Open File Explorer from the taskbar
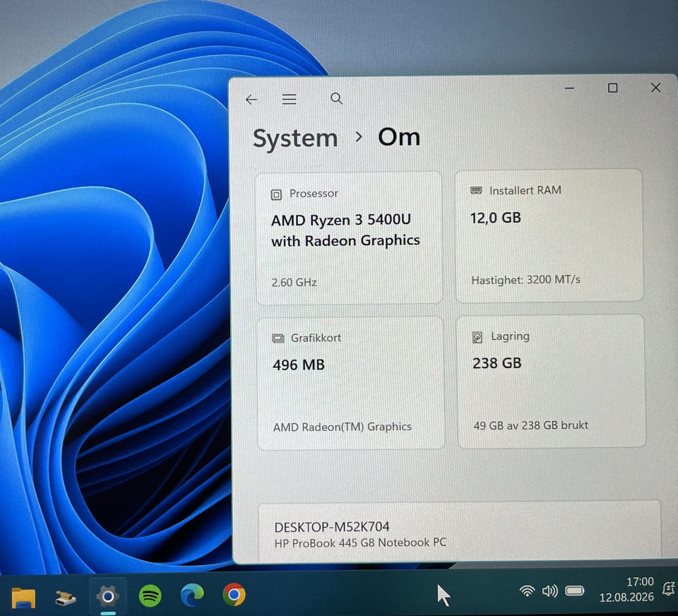The height and width of the screenshot is (616, 678). click(23, 598)
